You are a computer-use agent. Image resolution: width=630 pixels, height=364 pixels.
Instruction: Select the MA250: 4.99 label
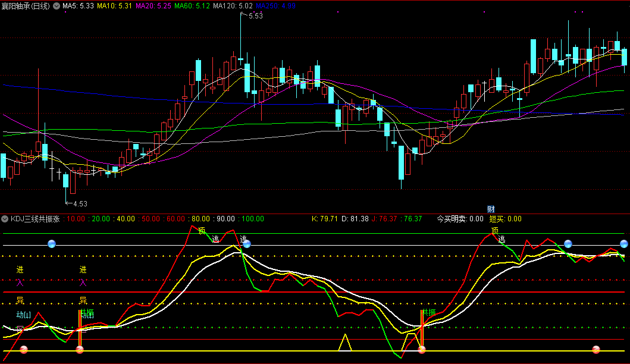(275, 6)
